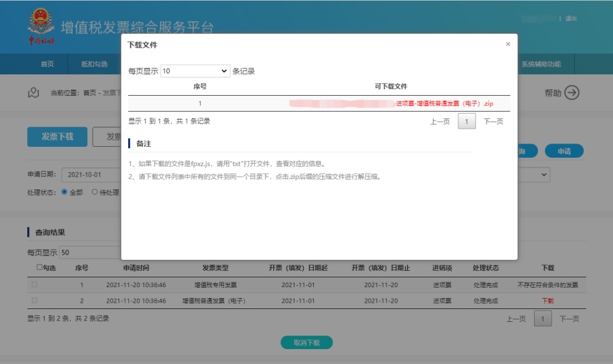The height and width of the screenshot is (364, 613).
Task: Select the 待处理 status radio button
Action: pyautogui.click(x=95, y=192)
